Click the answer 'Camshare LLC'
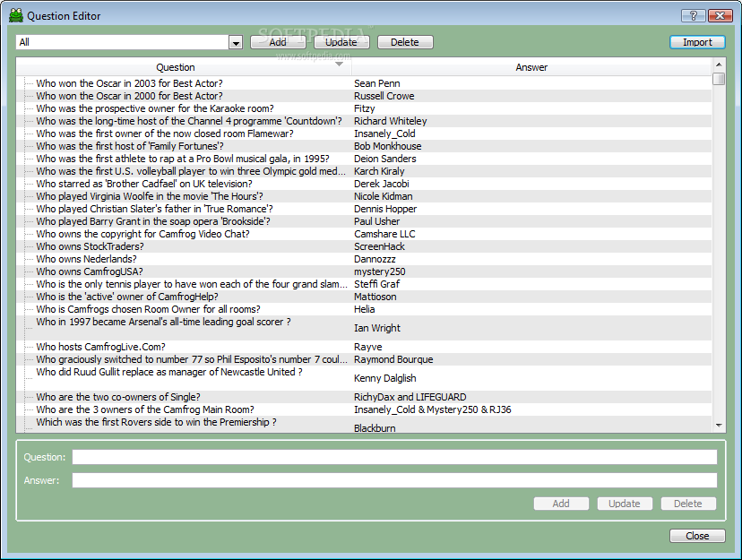The width and height of the screenshot is (742, 560). point(384,234)
